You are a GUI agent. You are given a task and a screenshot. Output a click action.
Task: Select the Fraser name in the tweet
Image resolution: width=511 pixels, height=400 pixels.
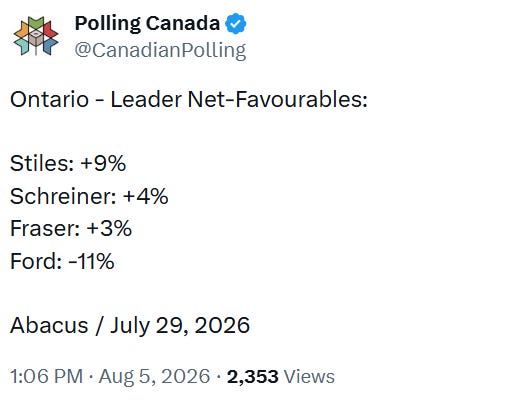click(x=42, y=228)
